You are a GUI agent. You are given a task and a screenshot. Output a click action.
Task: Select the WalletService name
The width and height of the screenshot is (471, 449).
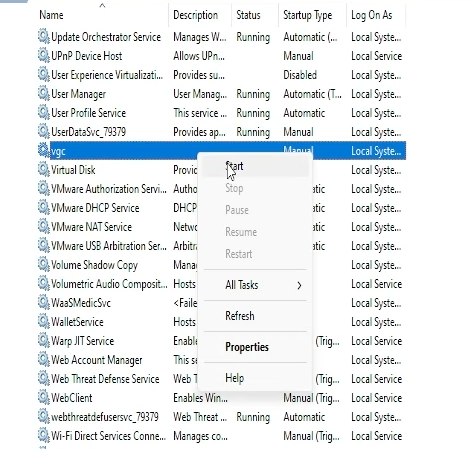[x=77, y=322]
